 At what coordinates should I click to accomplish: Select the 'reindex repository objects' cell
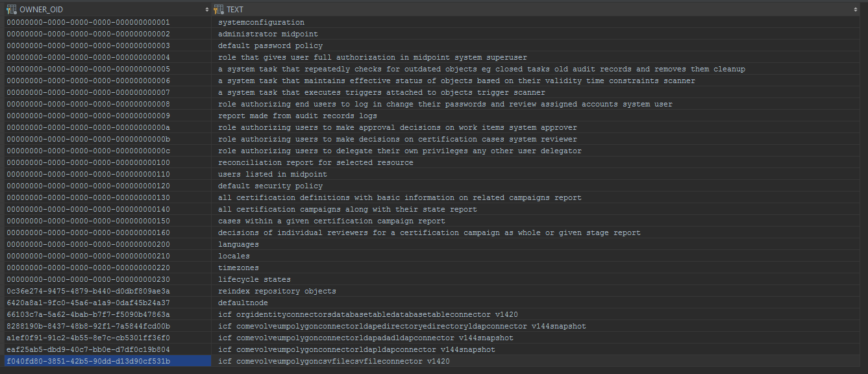click(277, 292)
